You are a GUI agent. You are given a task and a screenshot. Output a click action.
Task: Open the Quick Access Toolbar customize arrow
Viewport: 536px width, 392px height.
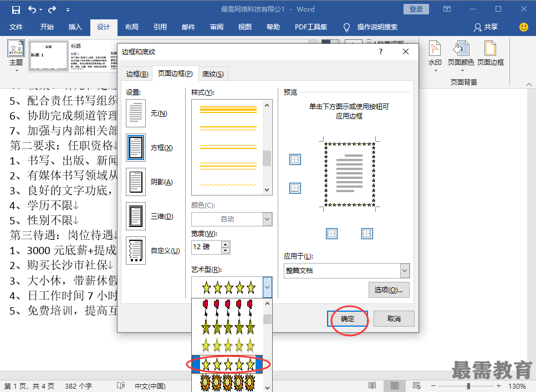click(x=68, y=10)
